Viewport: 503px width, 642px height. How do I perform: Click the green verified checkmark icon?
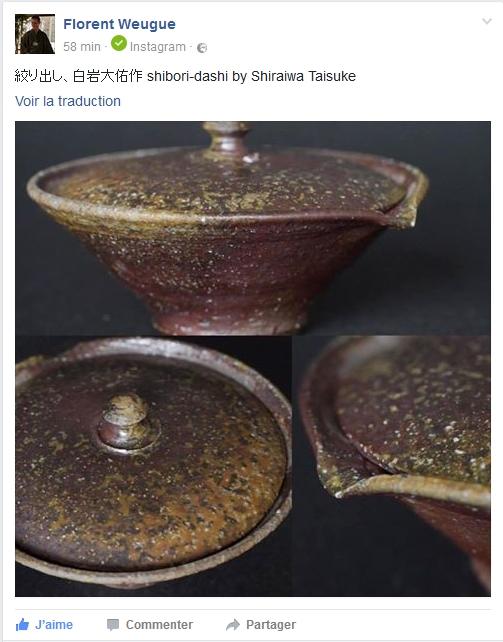pos(119,43)
